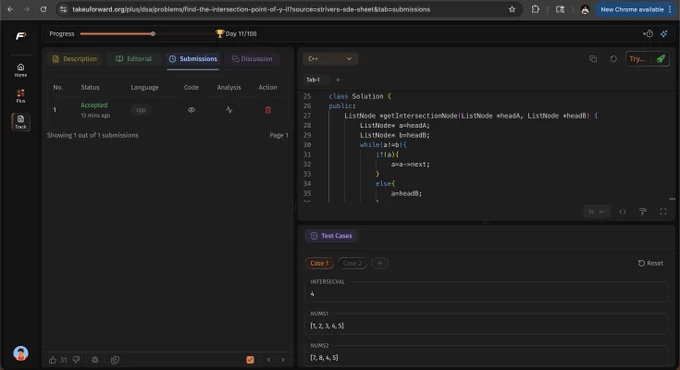The image size is (680, 370).
Task: Open the browser side panel icon
Action: pyautogui.click(x=560, y=9)
